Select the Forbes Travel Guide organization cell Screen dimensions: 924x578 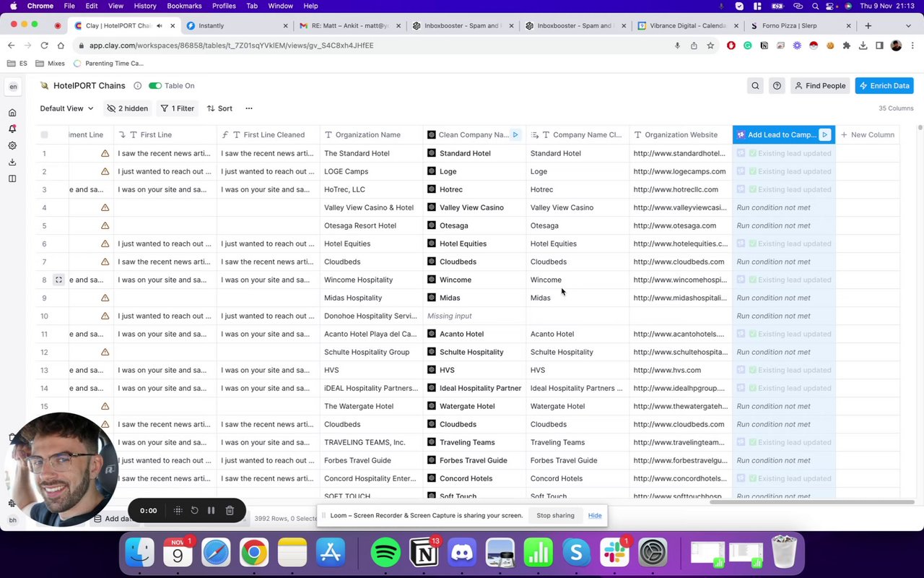pos(371,460)
